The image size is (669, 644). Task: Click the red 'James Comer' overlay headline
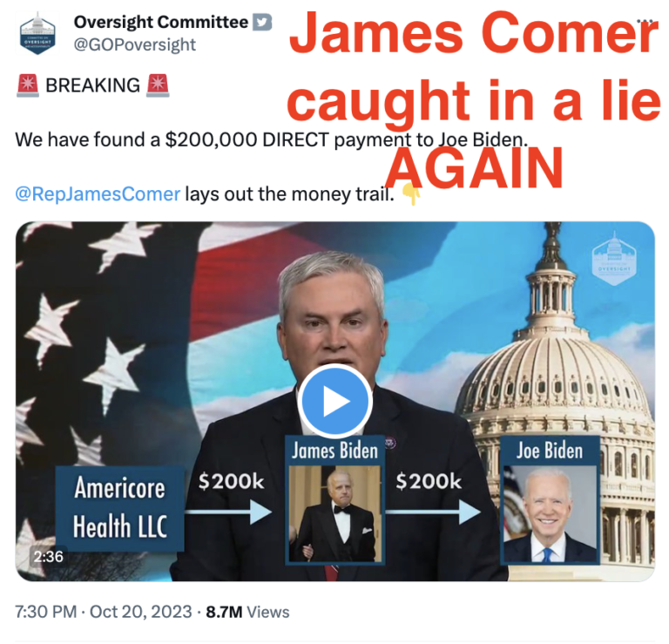point(473,33)
